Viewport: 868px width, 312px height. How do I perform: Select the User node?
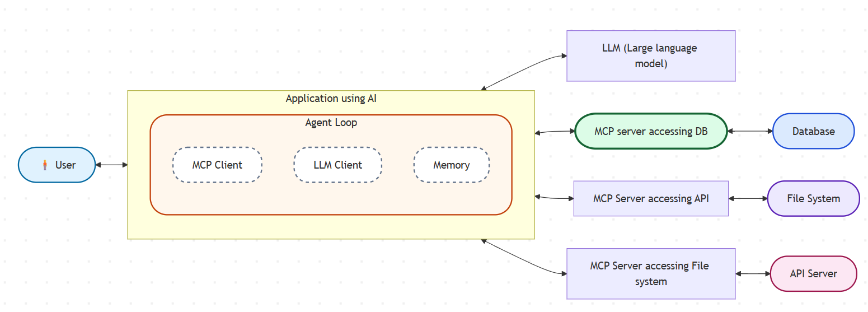(64, 165)
